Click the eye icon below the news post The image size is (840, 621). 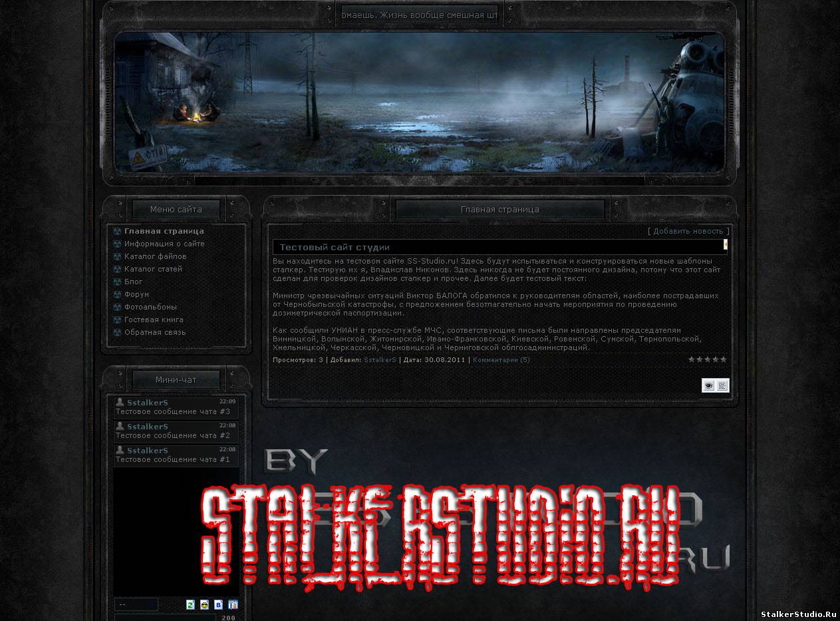click(709, 385)
